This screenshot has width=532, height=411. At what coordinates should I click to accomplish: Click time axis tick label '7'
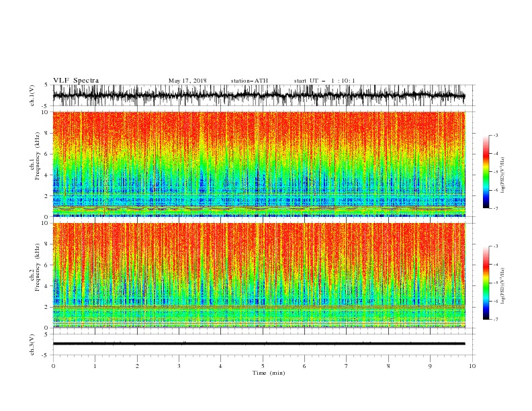347,366
